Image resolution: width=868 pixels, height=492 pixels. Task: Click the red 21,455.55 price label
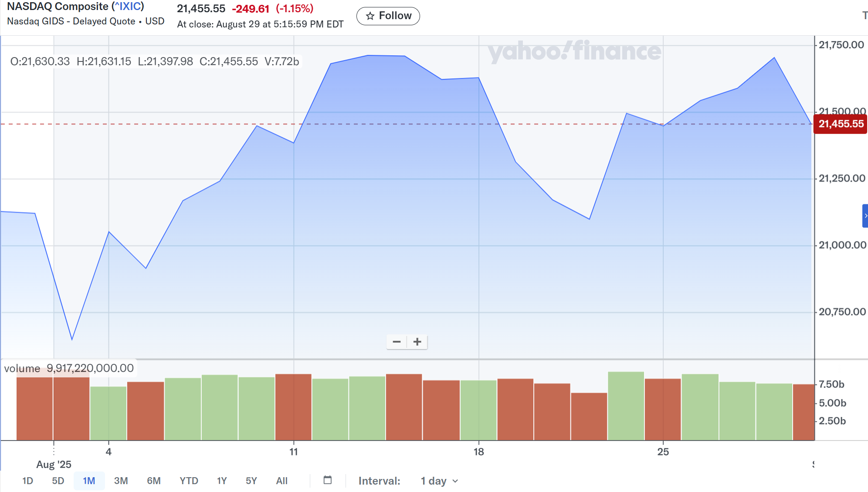(x=841, y=124)
